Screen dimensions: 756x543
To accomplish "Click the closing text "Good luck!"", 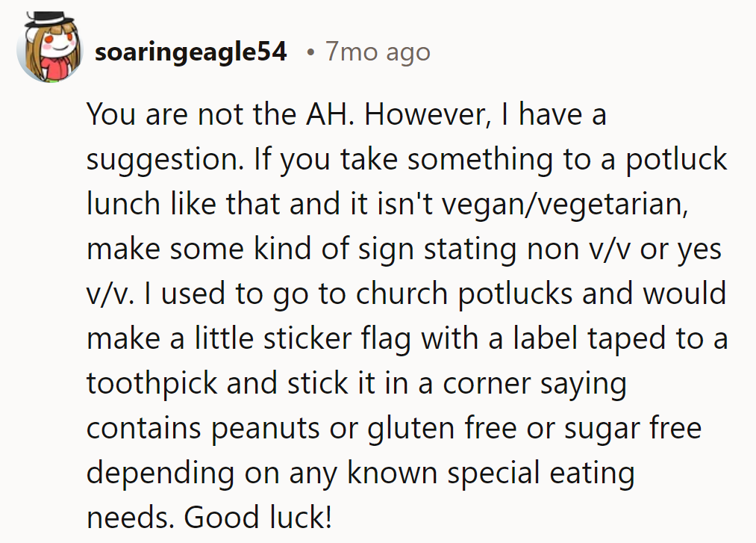I will (257, 518).
